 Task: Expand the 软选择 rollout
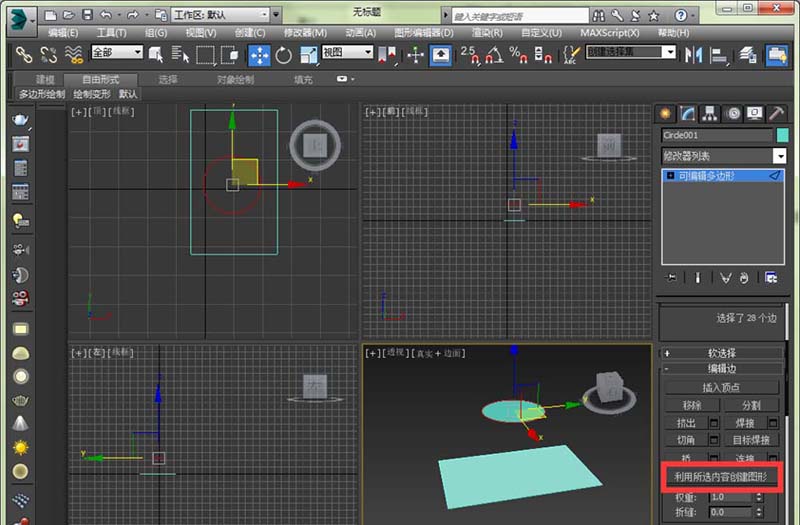721,353
